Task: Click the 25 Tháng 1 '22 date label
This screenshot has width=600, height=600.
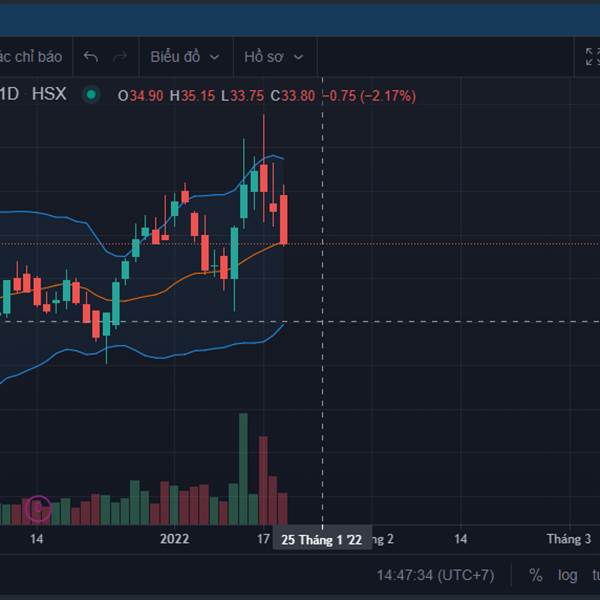Action: tap(321, 540)
